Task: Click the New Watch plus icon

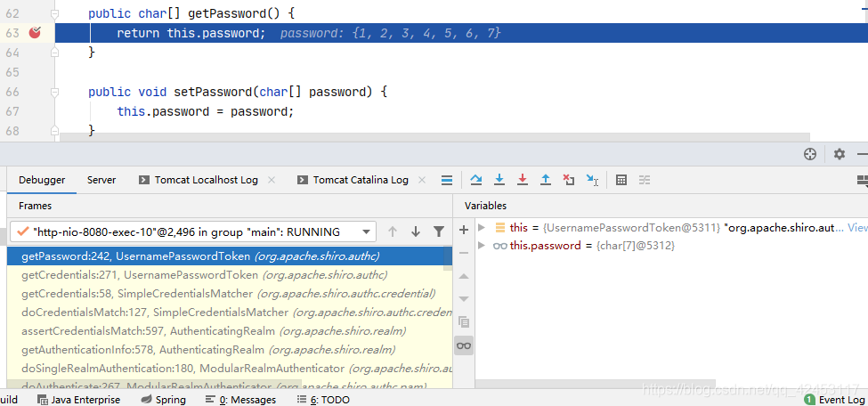Action: coord(464,230)
